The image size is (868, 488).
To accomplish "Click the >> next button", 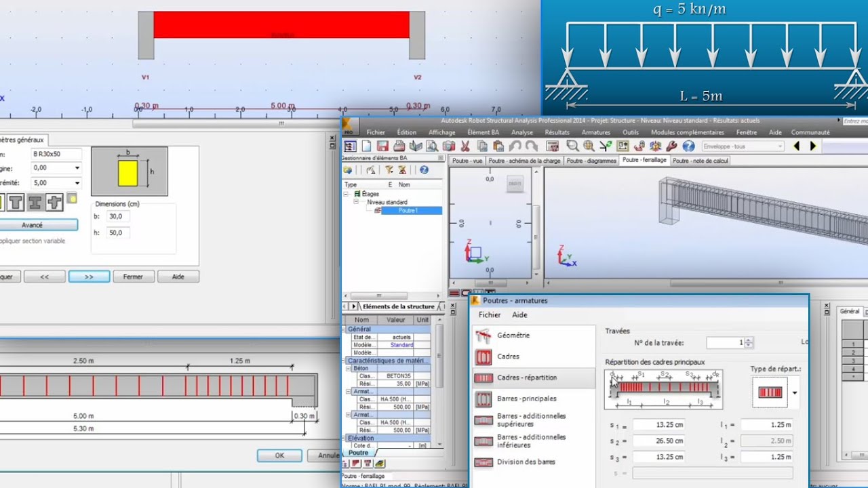I will coord(89,277).
